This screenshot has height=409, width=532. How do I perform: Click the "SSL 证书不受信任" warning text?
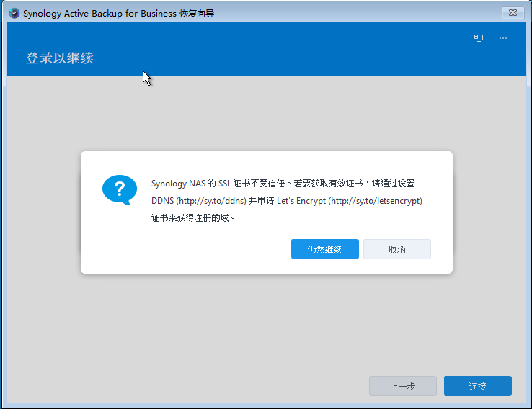pos(249,184)
